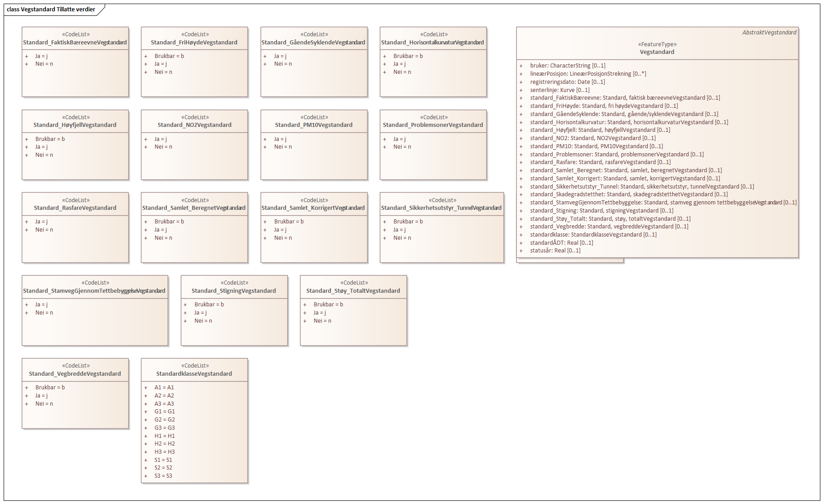Click plus icon before Brukbar in Standard_FriHøydeVegstandard

(146, 57)
